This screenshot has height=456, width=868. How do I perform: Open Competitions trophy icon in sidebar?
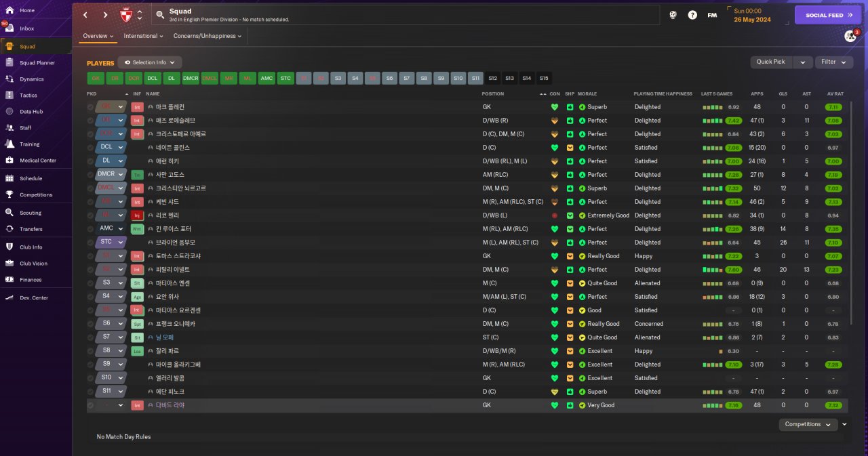[9, 194]
